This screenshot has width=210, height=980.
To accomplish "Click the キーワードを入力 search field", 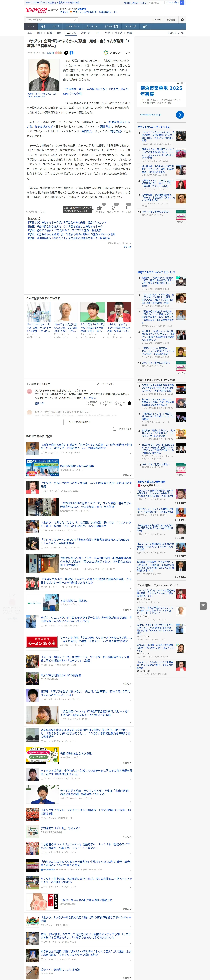I will point(49,20).
